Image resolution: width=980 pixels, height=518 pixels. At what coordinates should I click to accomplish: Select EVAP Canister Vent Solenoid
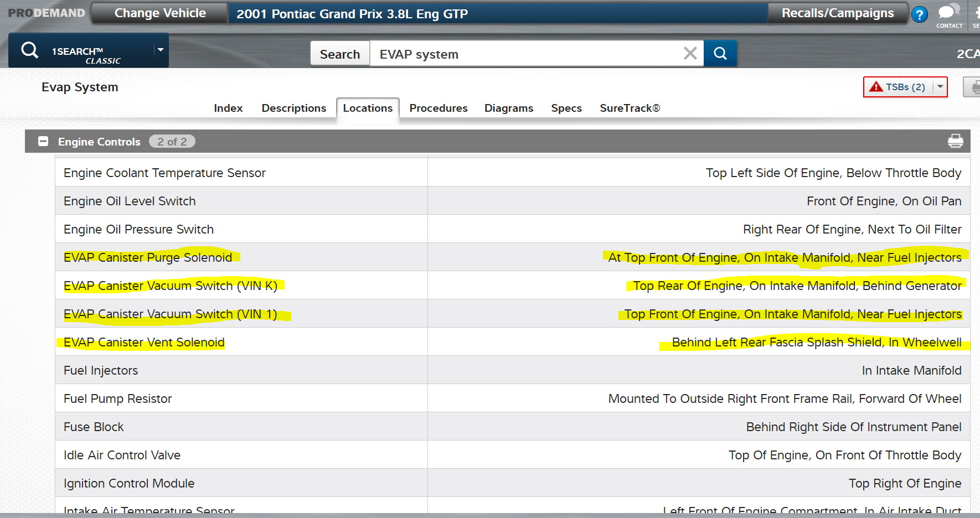144,342
